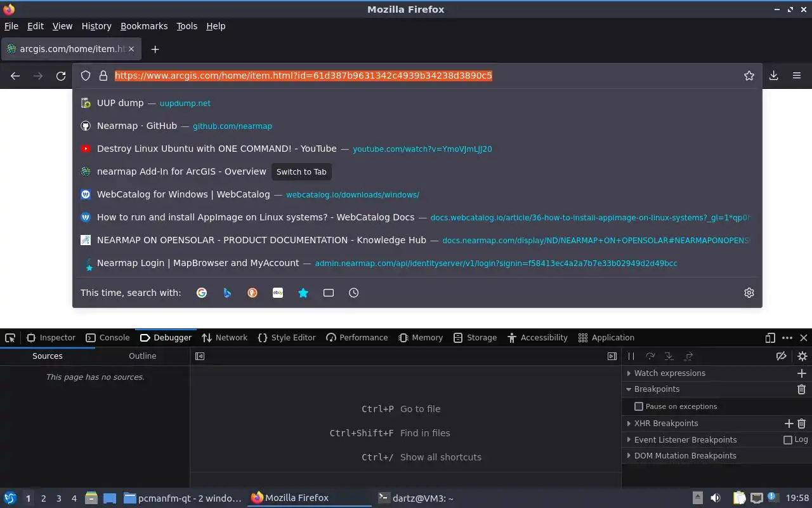This screenshot has height=508, width=812.
Task: Open the Bookmarks menu
Action: [x=144, y=26]
